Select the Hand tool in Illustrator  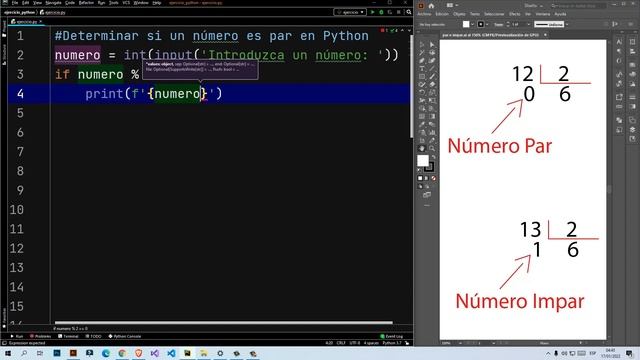pos(422,149)
